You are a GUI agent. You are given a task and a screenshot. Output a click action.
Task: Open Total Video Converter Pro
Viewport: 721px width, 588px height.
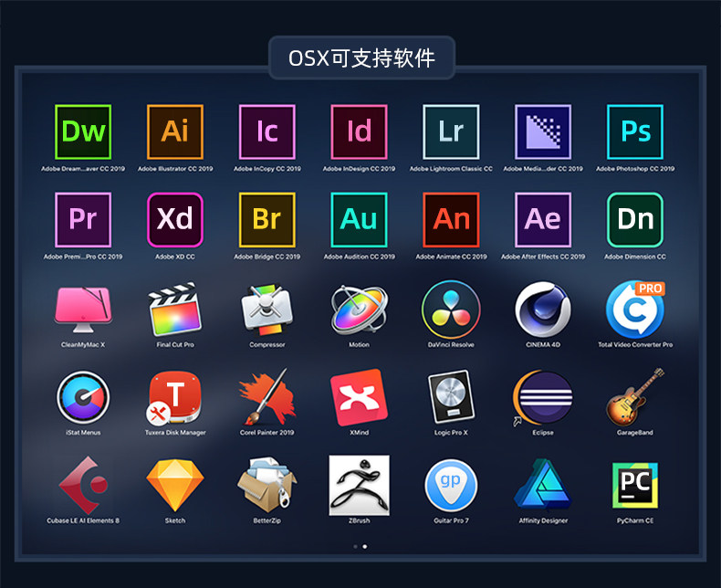(635, 310)
